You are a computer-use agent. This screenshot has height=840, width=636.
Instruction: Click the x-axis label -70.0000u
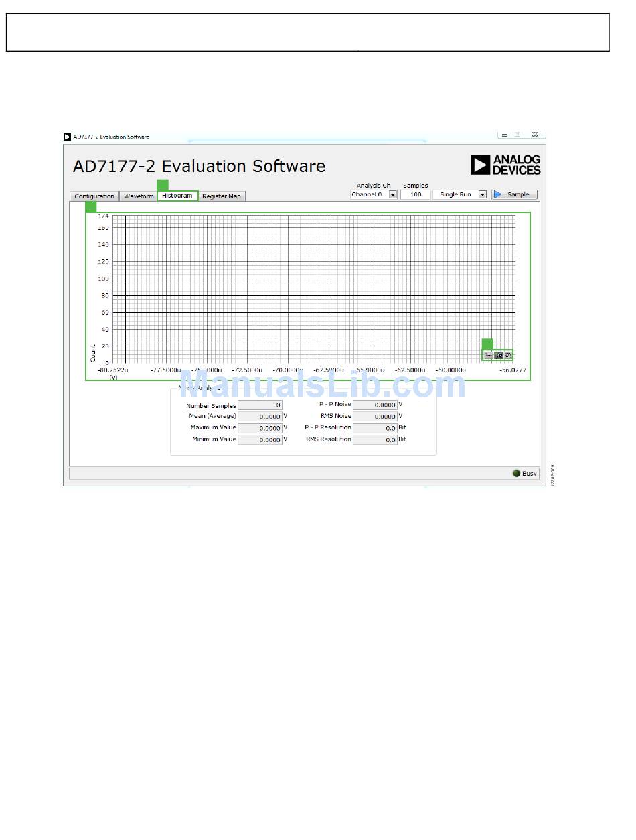click(x=287, y=370)
